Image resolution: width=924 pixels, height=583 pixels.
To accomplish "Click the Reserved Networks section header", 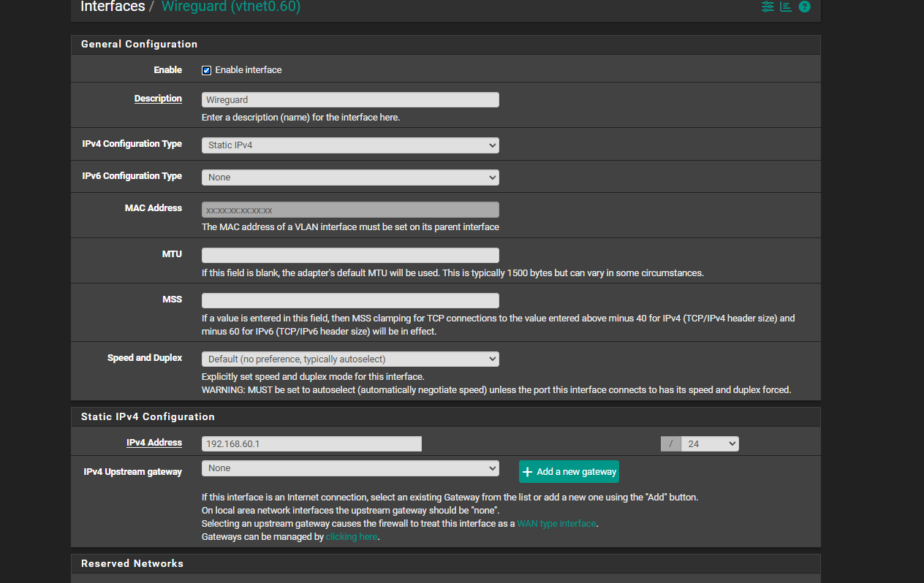I will coord(446,563).
